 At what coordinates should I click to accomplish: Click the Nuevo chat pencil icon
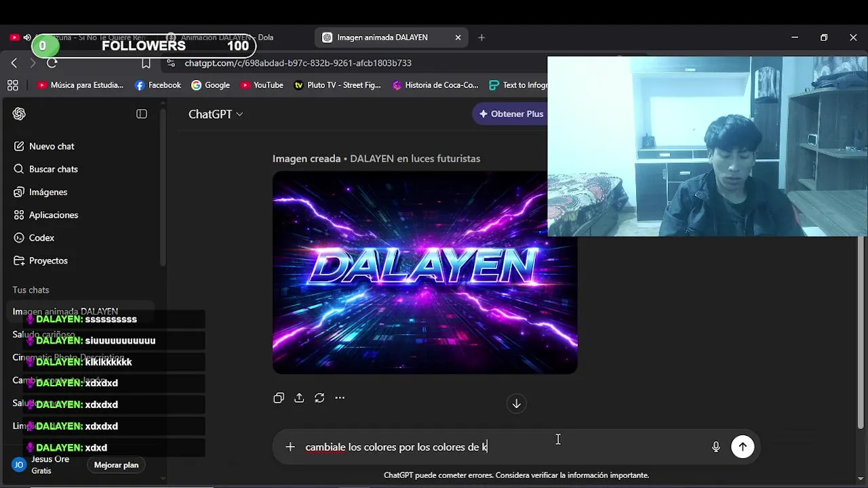point(19,146)
